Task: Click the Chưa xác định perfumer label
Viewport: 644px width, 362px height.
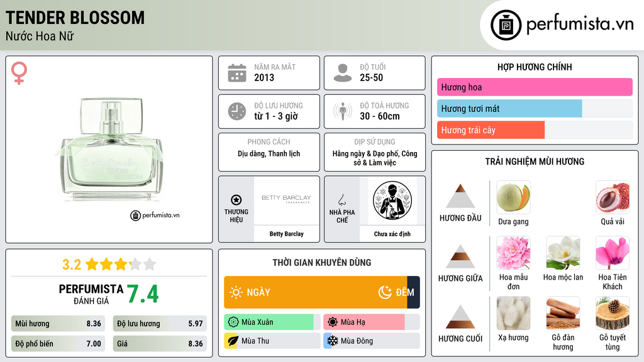Action: (392, 234)
